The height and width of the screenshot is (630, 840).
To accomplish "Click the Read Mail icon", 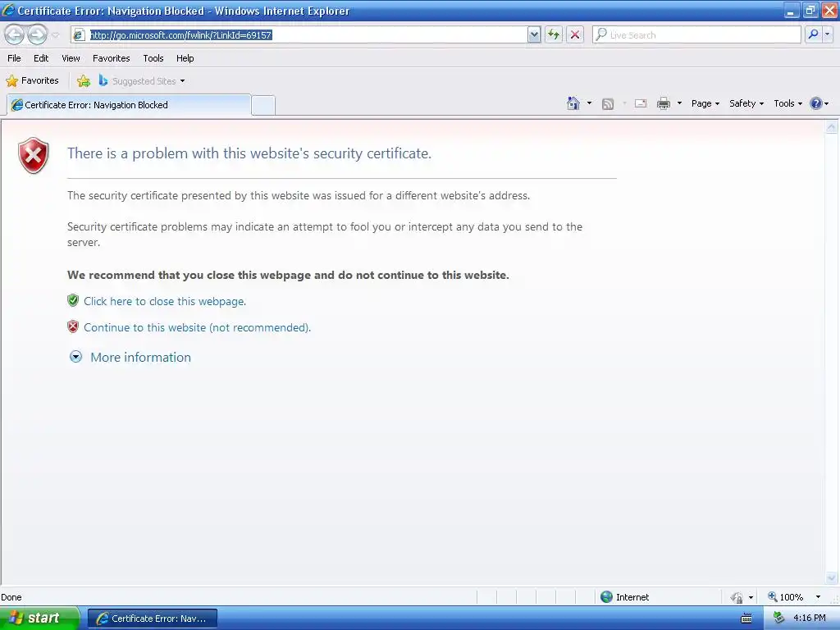I will [641, 103].
